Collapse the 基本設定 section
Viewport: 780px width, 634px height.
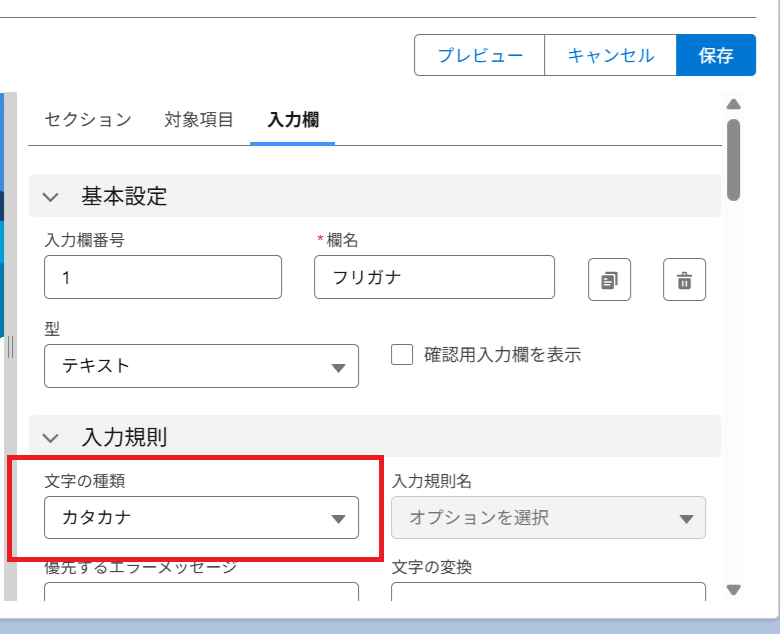52,196
